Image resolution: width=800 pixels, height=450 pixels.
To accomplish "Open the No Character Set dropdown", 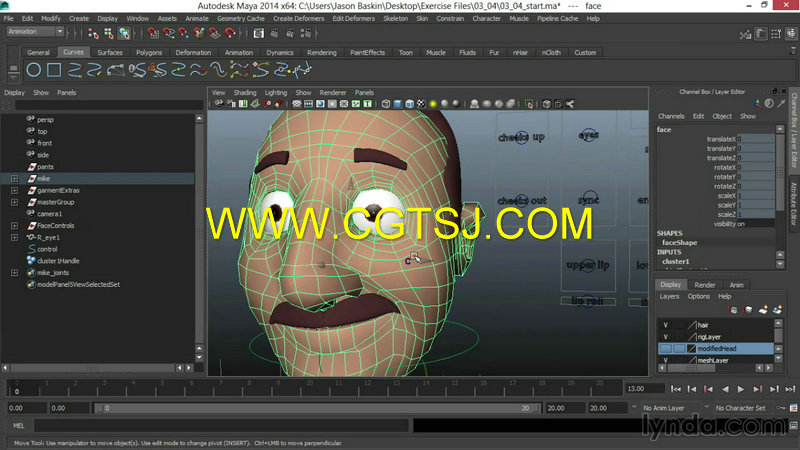I will 740,408.
